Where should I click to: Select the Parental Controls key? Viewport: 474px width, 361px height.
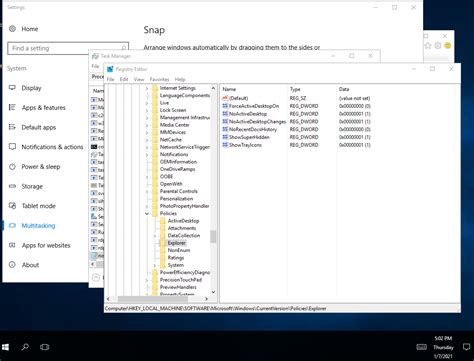pos(179,191)
